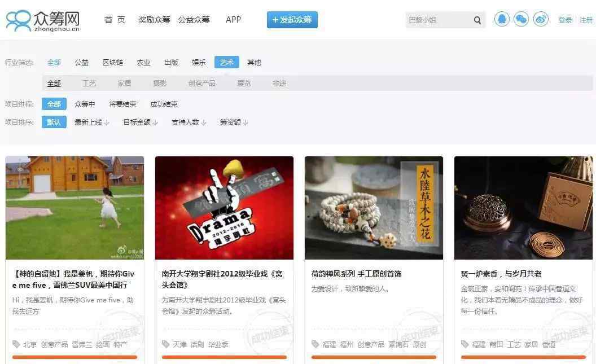
Task: Open 首页 navigation item
Action: tap(115, 20)
